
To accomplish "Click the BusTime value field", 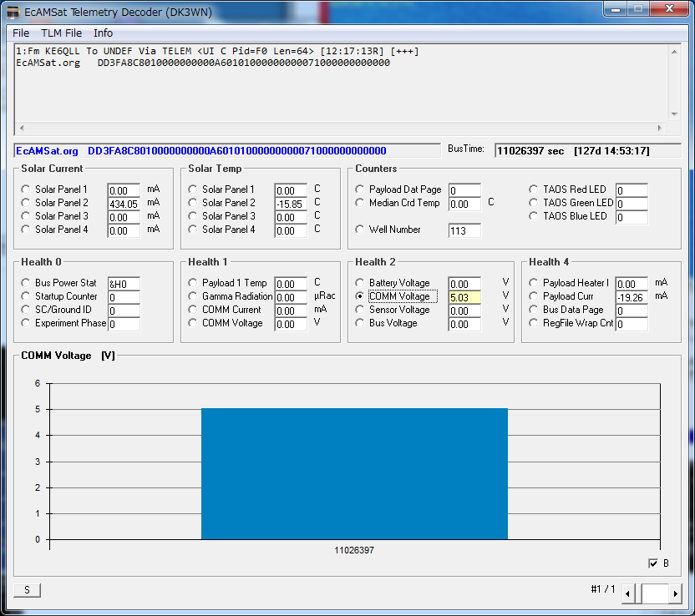I will (x=588, y=150).
